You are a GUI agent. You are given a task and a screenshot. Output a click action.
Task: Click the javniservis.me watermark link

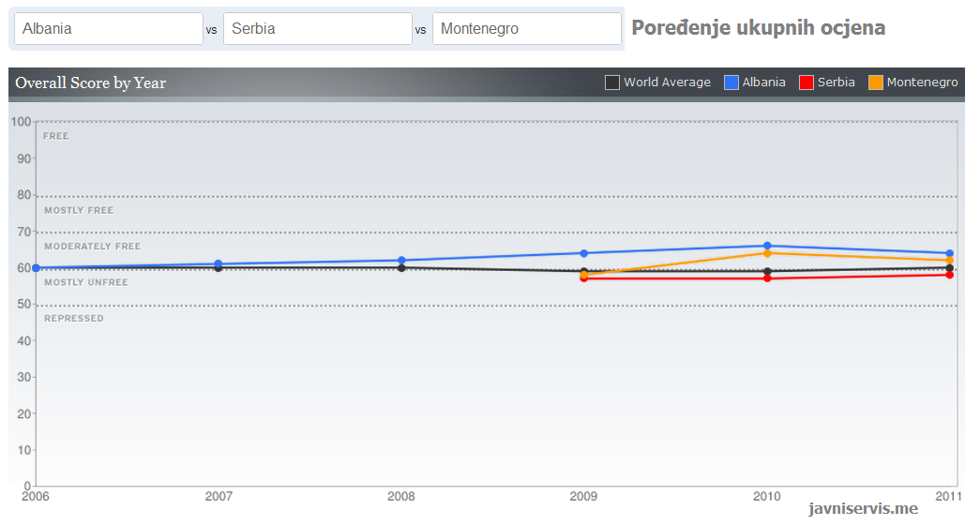(x=863, y=508)
